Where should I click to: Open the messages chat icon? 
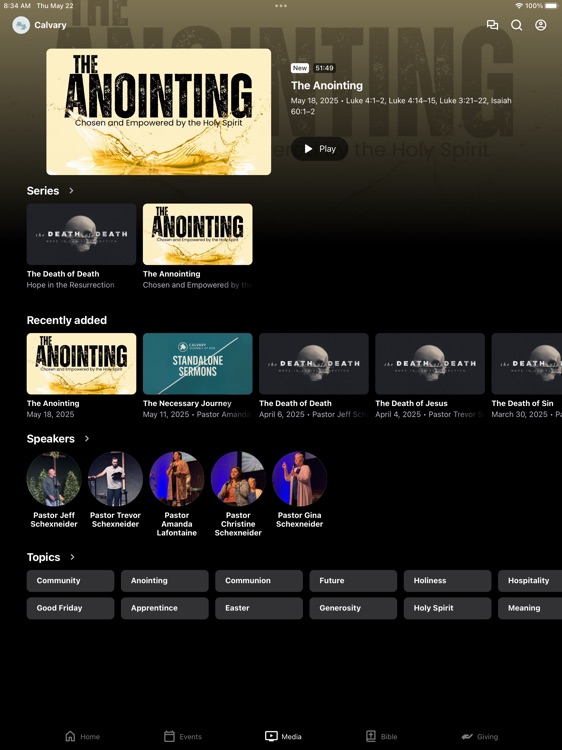[x=492, y=25]
